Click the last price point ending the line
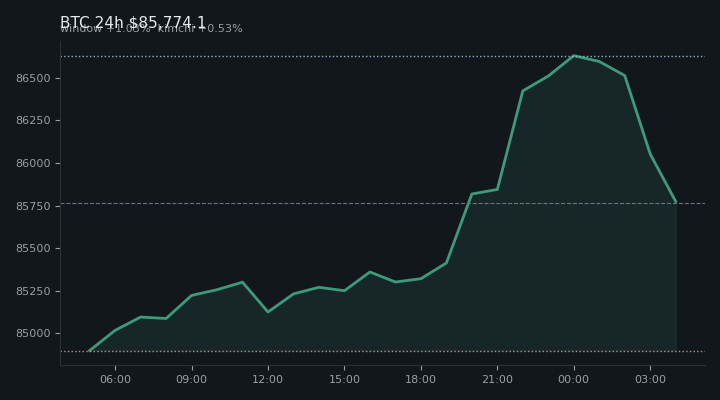This screenshot has width=720, height=400. (x=676, y=203)
